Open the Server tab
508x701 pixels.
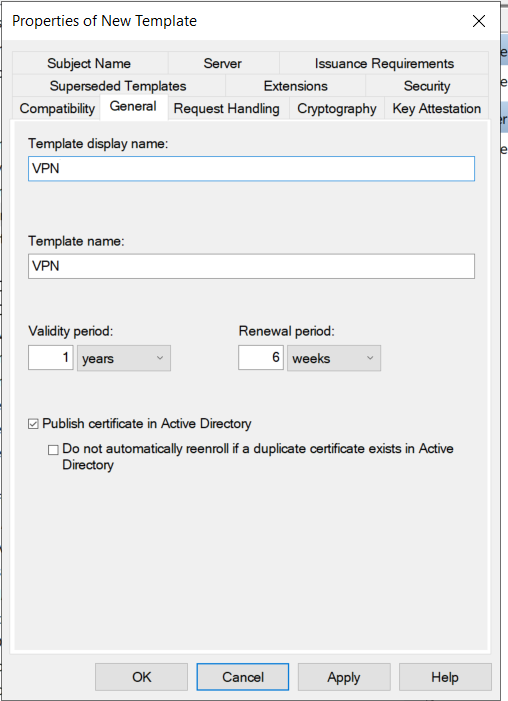(x=223, y=63)
